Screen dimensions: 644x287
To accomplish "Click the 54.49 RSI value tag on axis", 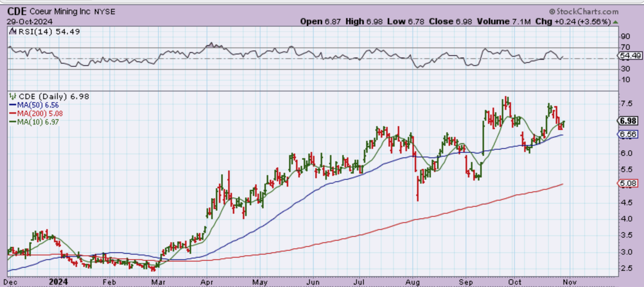I will pyautogui.click(x=631, y=56).
